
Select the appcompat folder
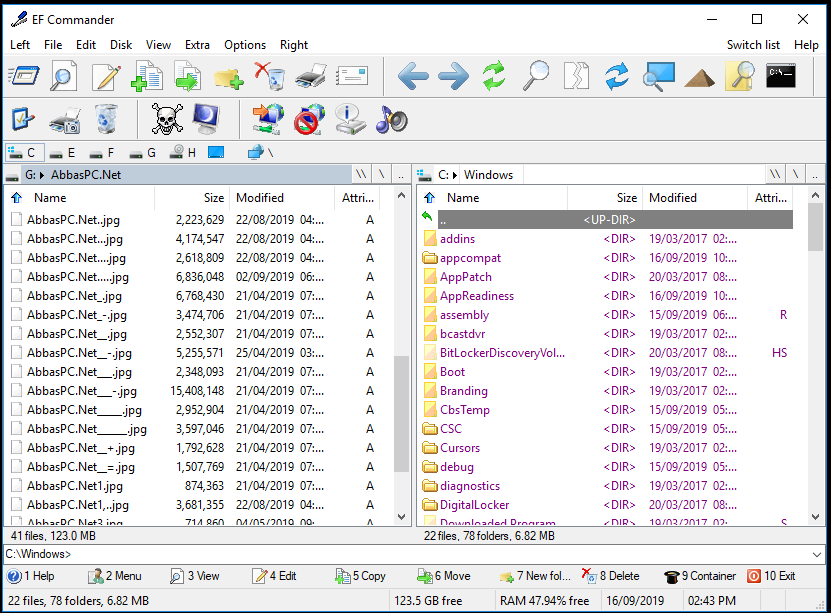click(x=470, y=258)
